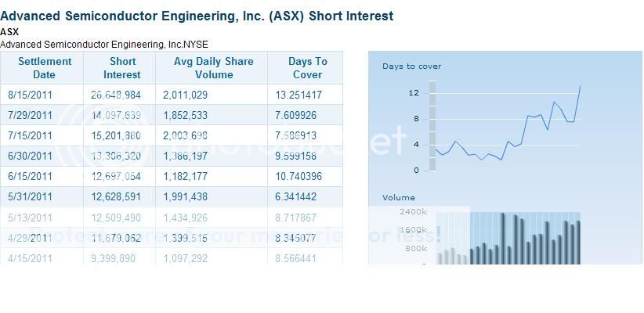
Task: Click the 6/30/2011 settlement date cell
Action: [30, 156]
